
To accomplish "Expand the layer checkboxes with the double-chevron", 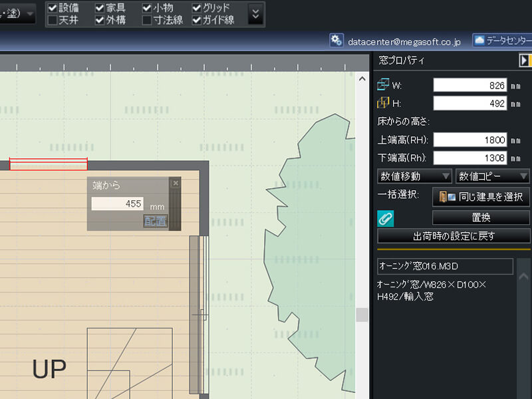I will tap(255, 13).
